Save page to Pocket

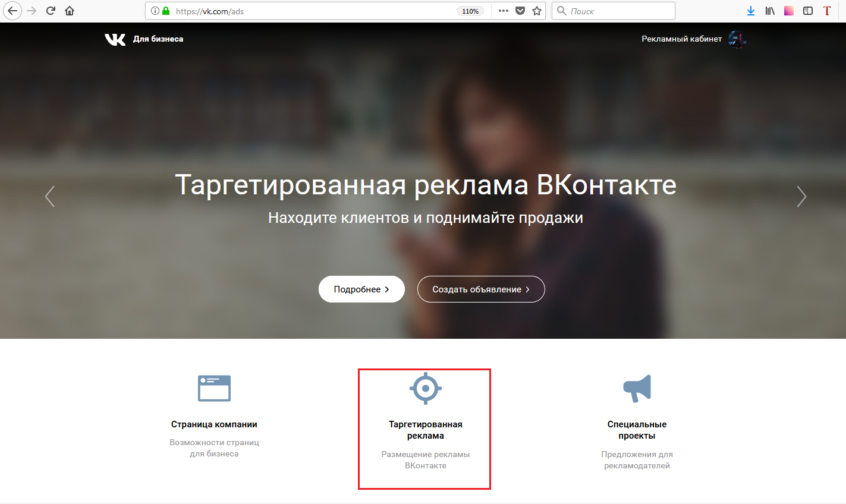pos(520,11)
